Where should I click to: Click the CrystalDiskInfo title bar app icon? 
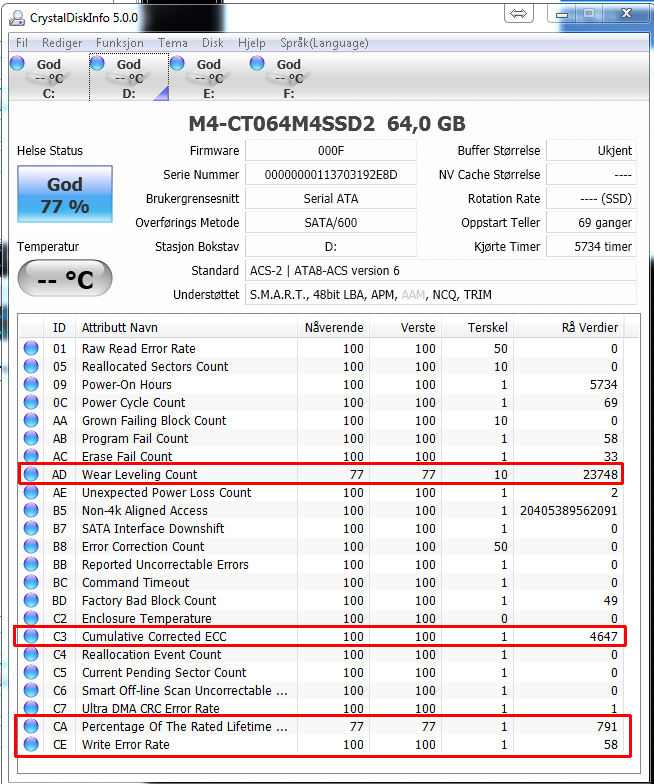click(x=17, y=18)
